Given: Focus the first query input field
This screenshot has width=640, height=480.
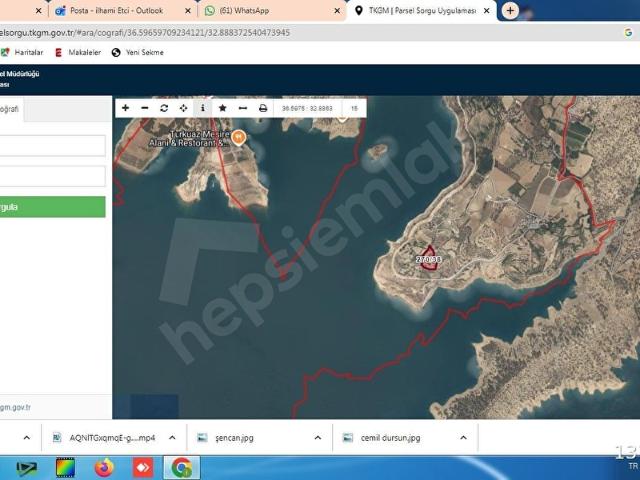Looking at the screenshot, I should point(53,146).
